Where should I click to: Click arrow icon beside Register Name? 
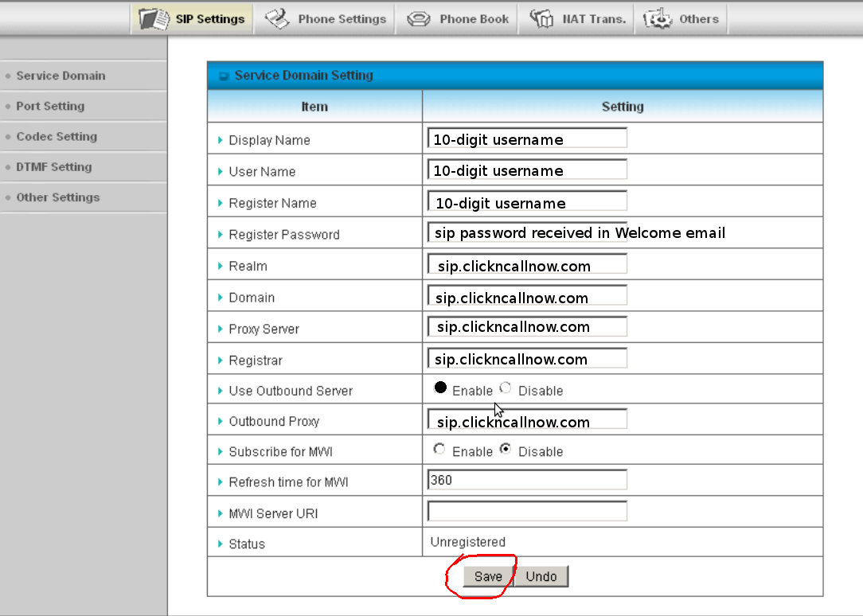point(221,203)
